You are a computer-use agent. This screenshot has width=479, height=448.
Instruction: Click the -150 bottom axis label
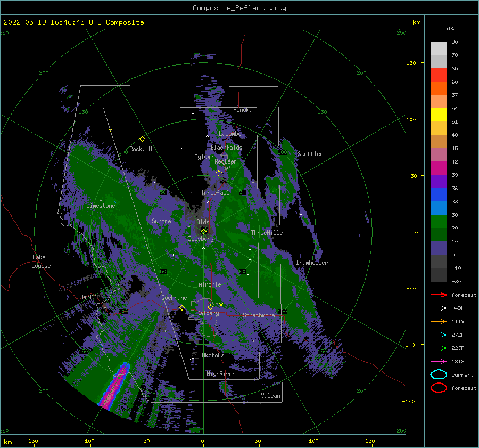tap(31, 441)
